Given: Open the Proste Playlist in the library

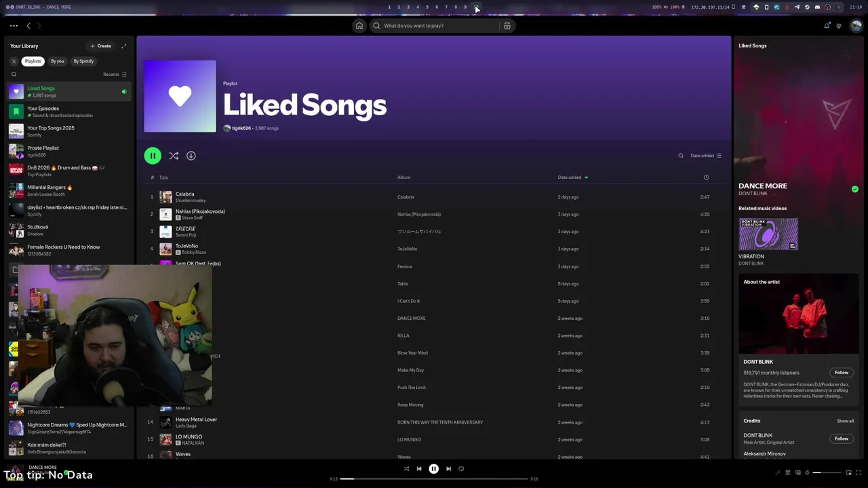Looking at the screenshot, I should (68, 150).
